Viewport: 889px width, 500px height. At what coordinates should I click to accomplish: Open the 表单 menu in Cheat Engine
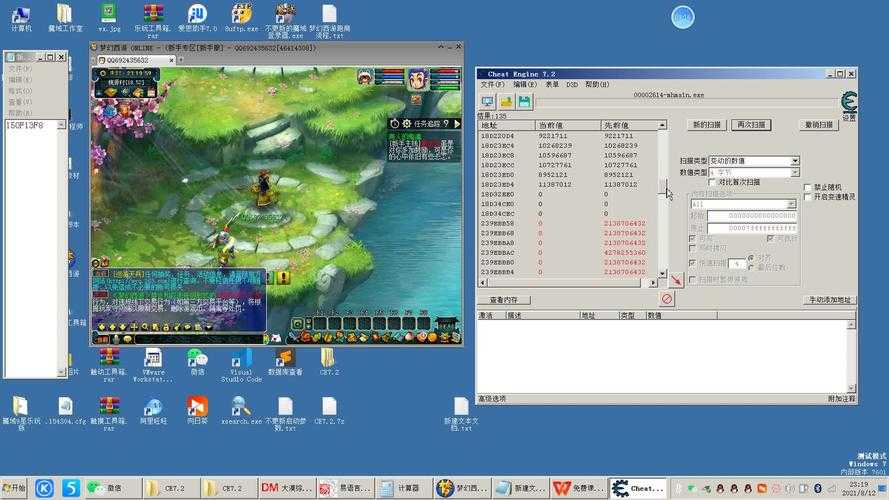tap(552, 84)
